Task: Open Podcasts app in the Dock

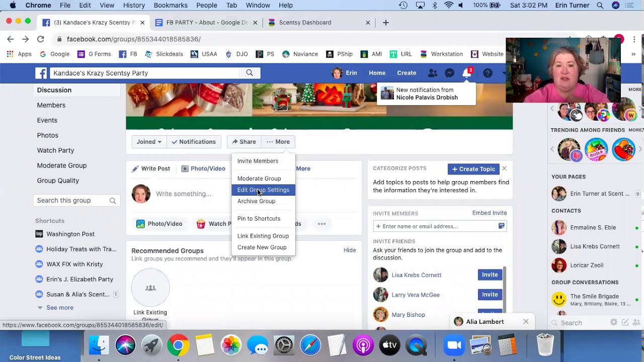Action: [x=363, y=345]
